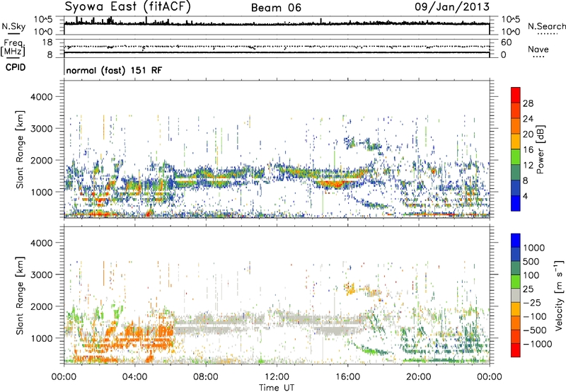Click the '4000' tick of the power panel
566x392 pixels.
click(x=41, y=97)
